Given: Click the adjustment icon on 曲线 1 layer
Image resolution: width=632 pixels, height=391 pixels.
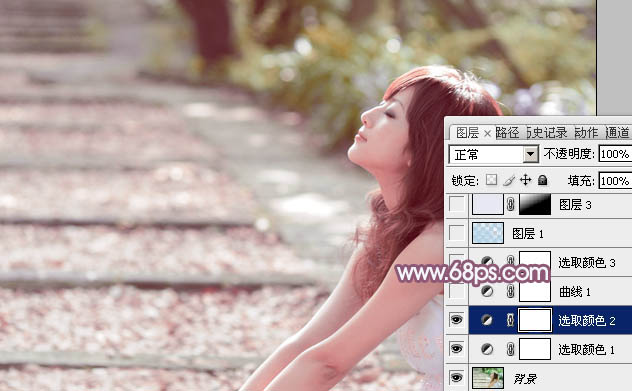Looking at the screenshot, I should 487,291.
